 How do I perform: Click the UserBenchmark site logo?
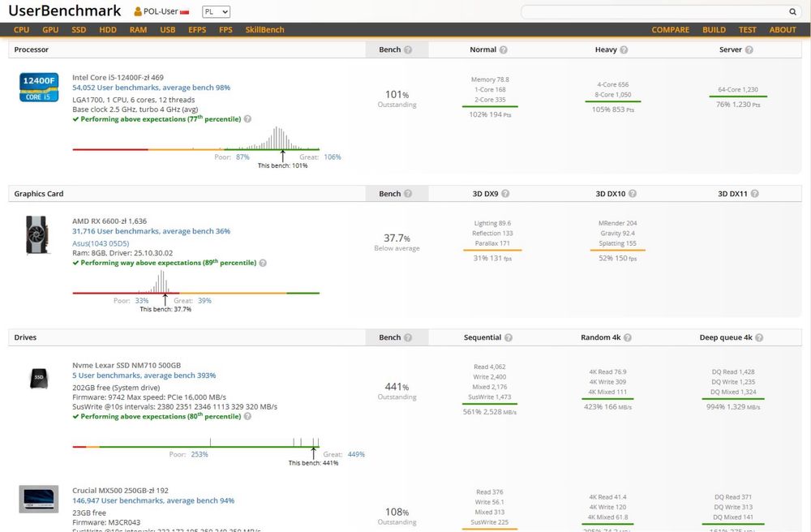[65, 11]
